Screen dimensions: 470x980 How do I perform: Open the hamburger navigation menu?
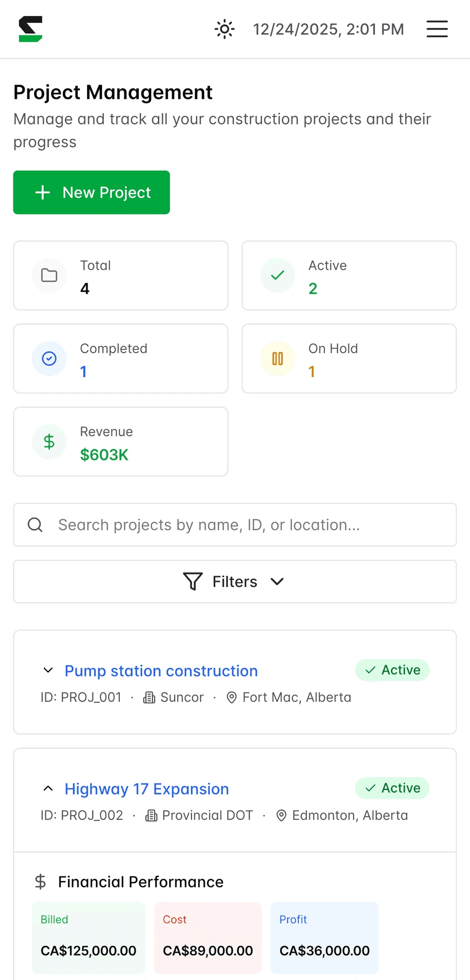point(437,29)
